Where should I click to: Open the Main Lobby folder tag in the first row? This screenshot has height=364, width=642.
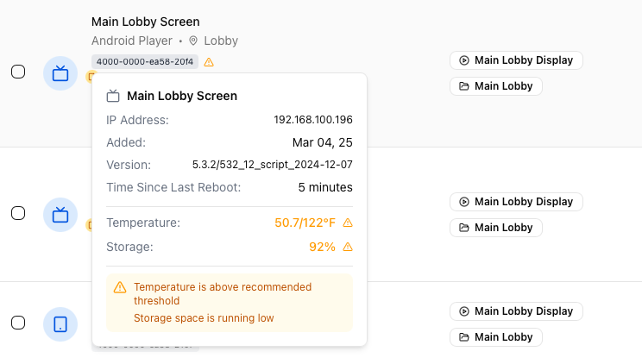496,86
